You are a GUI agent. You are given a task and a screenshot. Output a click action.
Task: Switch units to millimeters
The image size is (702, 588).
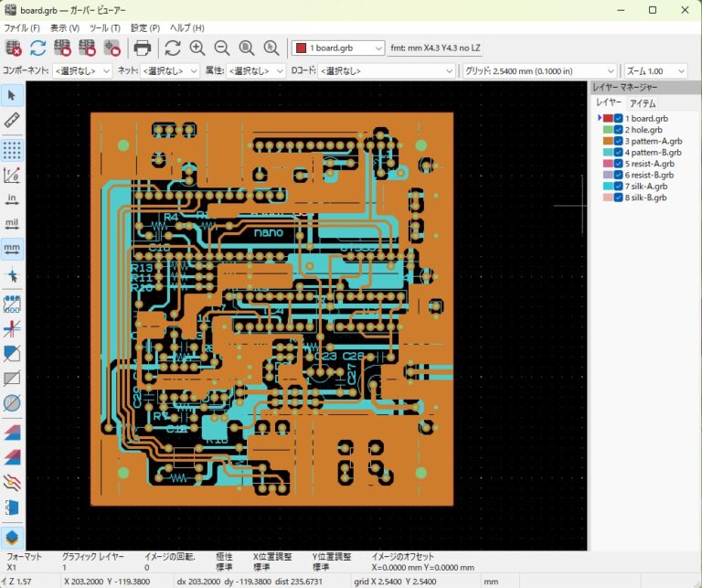pyautogui.click(x=13, y=248)
